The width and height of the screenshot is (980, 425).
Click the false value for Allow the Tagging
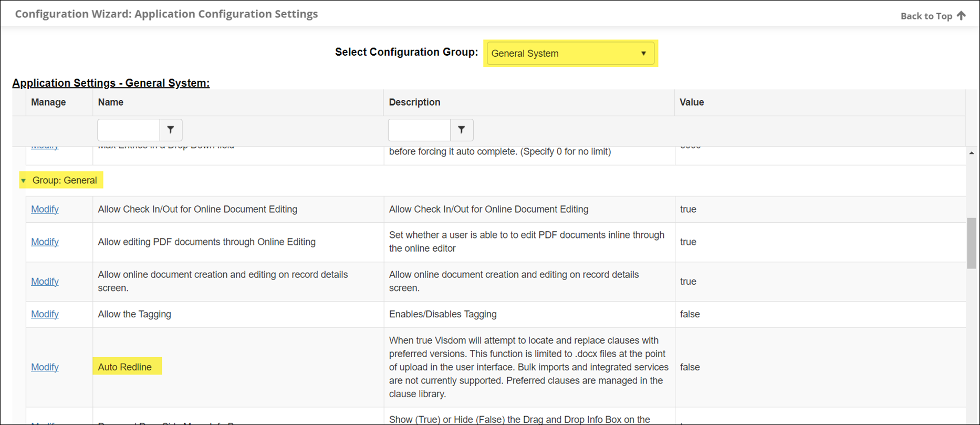click(x=690, y=314)
